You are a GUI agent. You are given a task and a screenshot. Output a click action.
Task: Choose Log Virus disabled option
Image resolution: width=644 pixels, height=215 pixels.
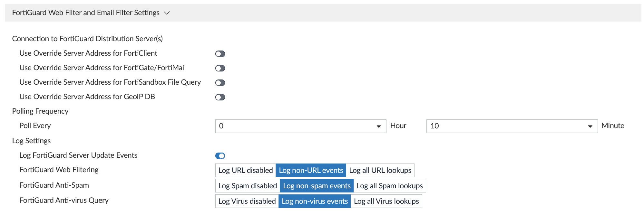pyautogui.click(x=247, y=201)
